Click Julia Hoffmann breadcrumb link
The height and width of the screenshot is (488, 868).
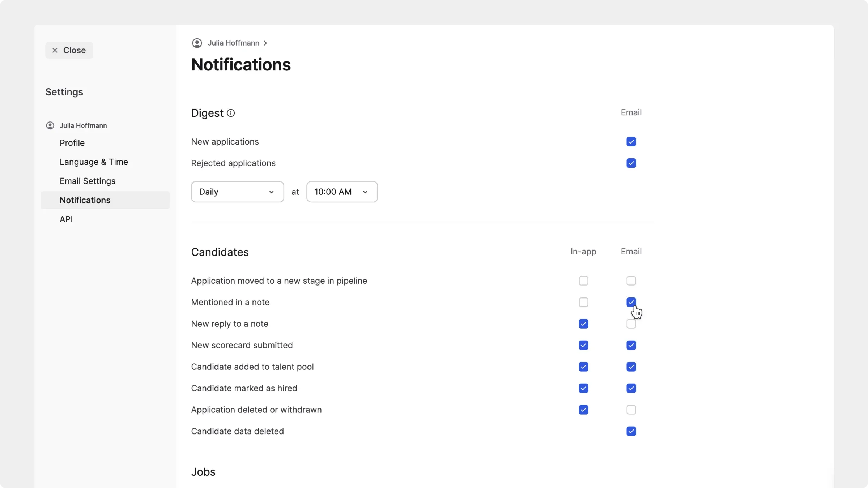(233, 43)
